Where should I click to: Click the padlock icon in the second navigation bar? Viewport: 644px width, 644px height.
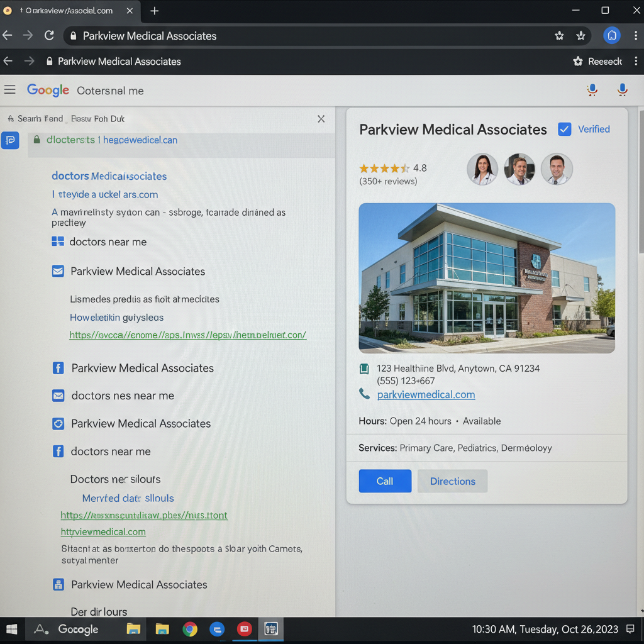(49, 62)
